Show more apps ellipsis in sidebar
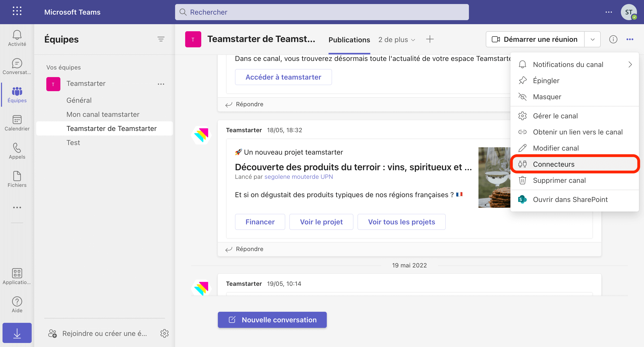 17,207
